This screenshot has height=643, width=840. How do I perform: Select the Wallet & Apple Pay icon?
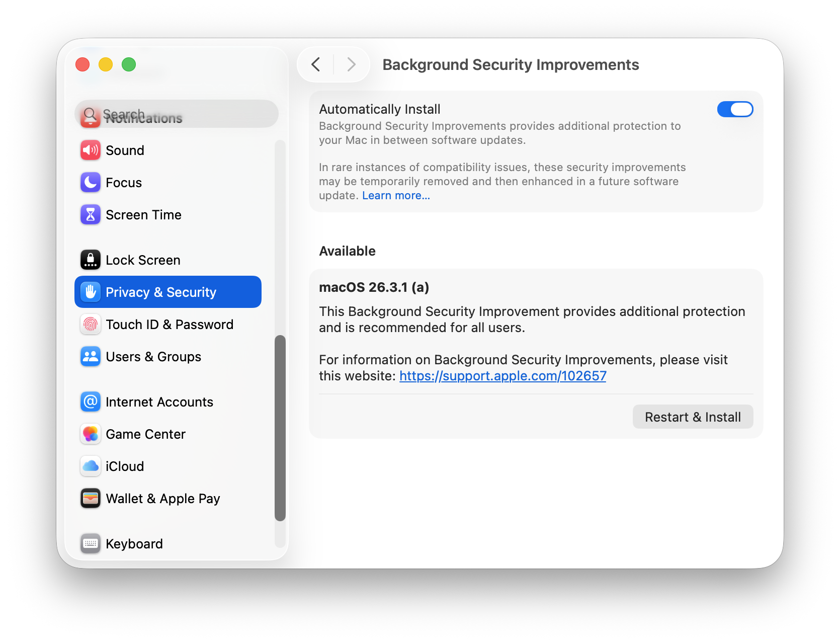click(90, 498)
